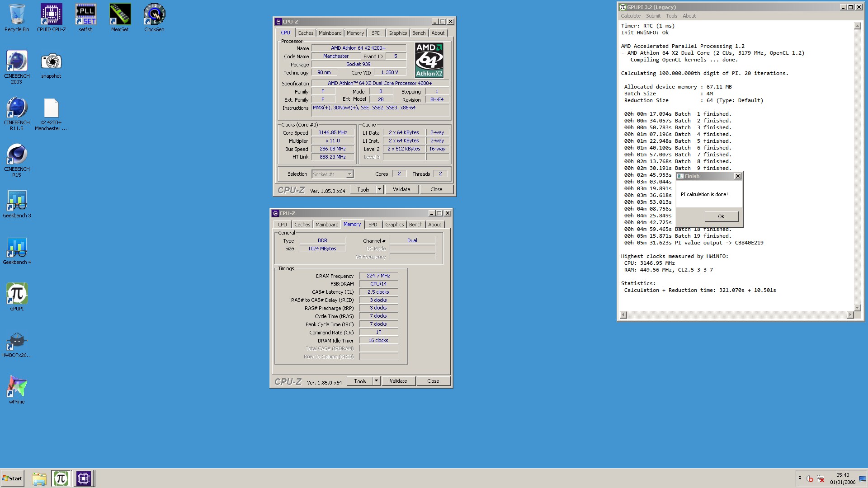Launch CPUID CPU-Z desktop shortcut
868x488 pixels.
click(x=51, y=18)
